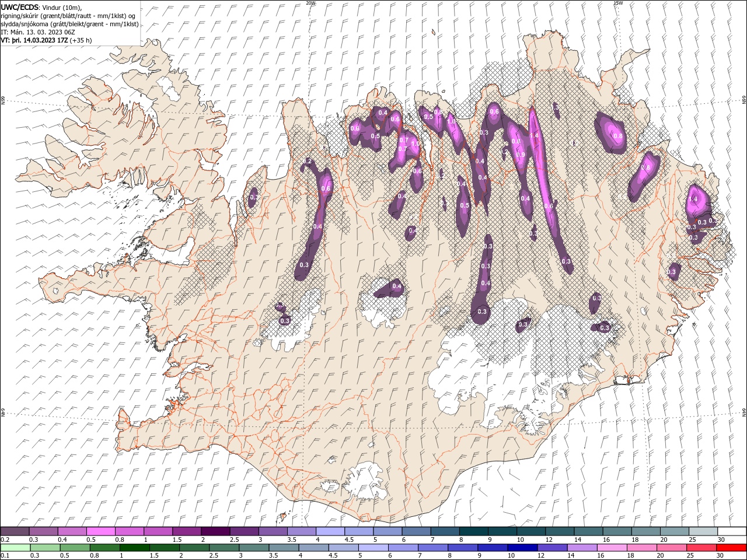The image size is (747, 560).
Task: Click the light lavender swatch at 4 in upper legend
Action: coord(330,531)
